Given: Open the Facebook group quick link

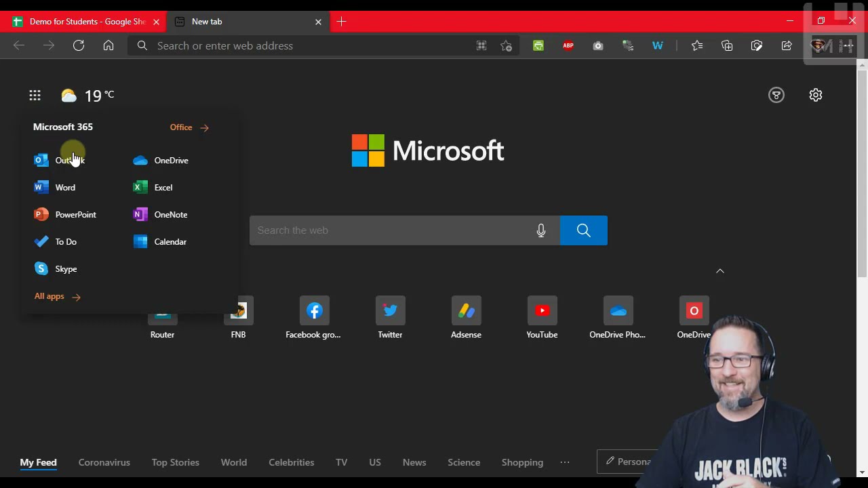Looking at the screenshot, I should coord(313,318).
